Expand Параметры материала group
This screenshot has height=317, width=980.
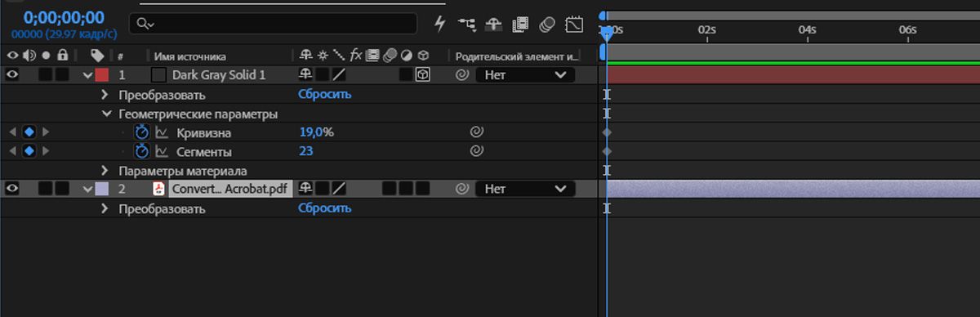point(105,171)
